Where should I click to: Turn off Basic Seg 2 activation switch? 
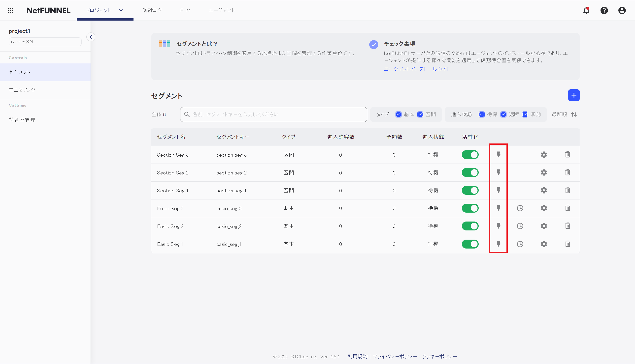coord(470,226)
